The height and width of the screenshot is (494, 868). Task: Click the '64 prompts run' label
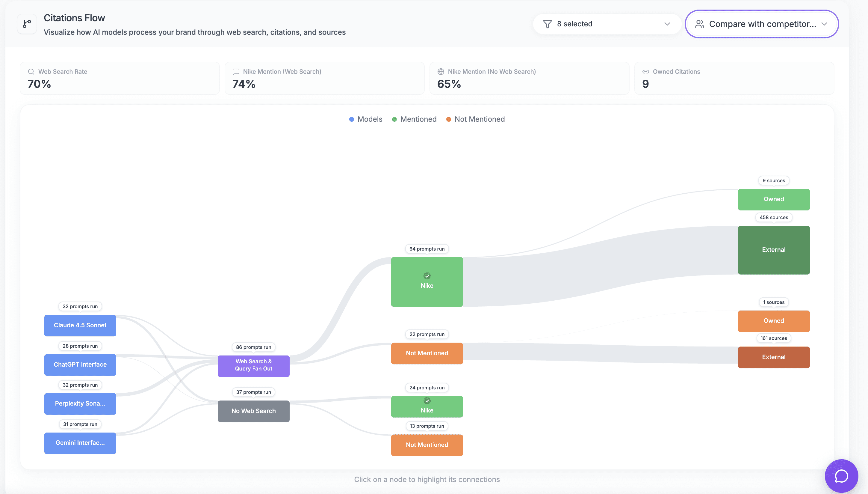[427, 249]
